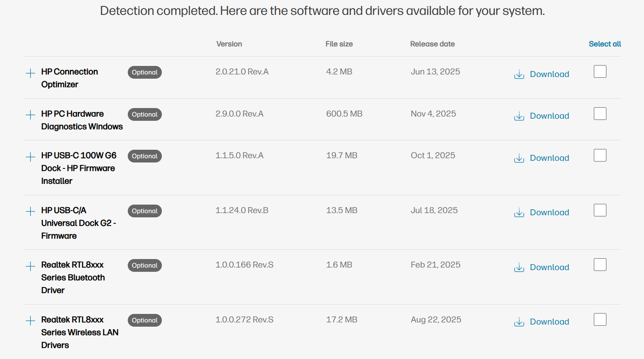Click download icon for HP Connection Optimizer
Image resolution: width=644 pixels, height=359 pixels.
tap(519, 74)
